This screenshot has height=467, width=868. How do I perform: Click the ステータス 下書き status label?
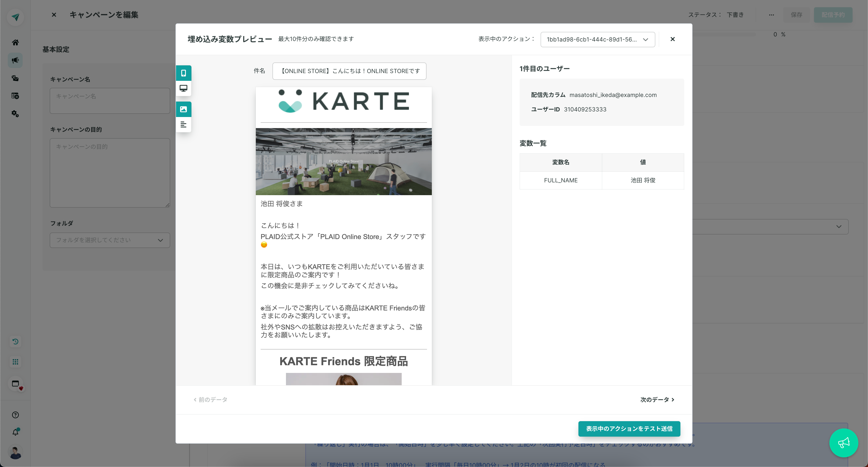tap(716, 15)
